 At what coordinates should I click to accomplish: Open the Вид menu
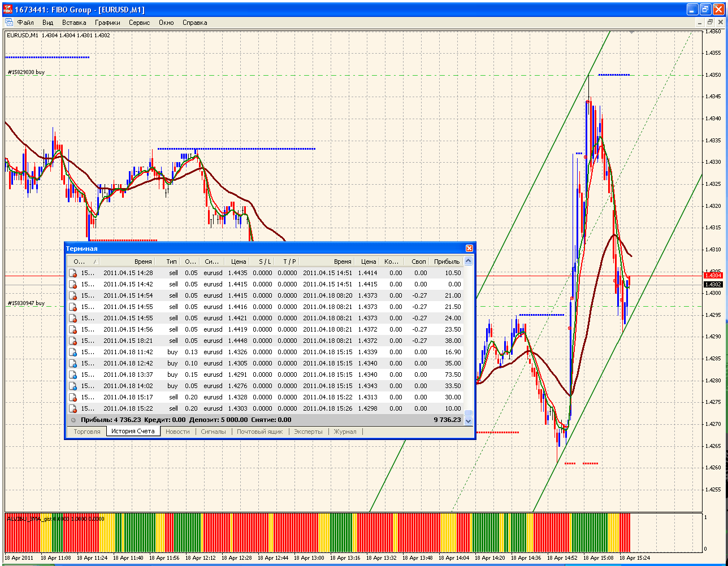pos(48,23)
